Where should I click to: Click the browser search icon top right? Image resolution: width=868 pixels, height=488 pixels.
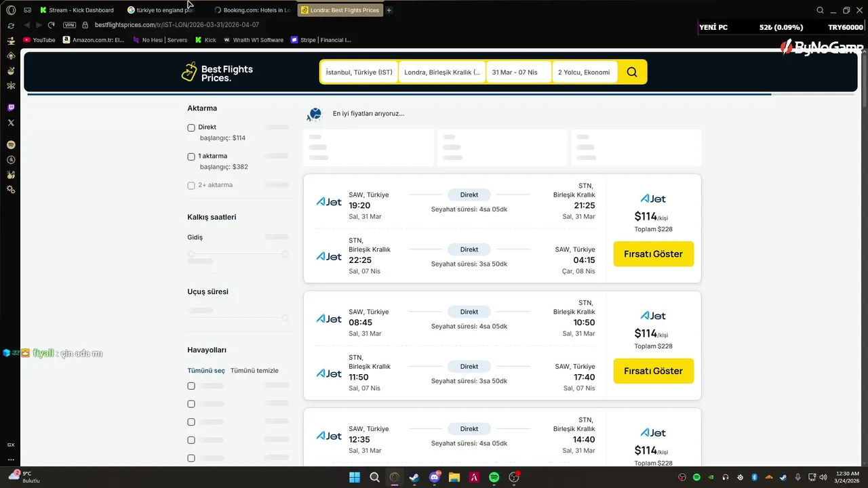click(820, 10)
